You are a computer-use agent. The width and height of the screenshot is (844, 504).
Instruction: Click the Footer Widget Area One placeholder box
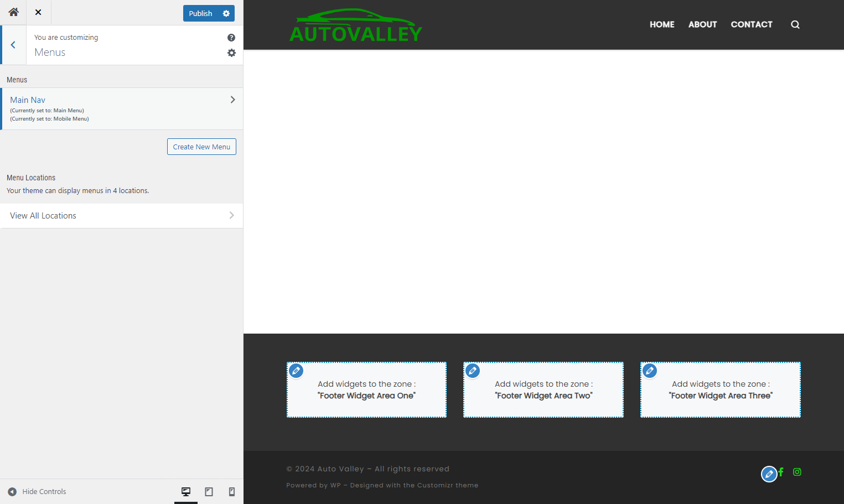click(366, 389)
